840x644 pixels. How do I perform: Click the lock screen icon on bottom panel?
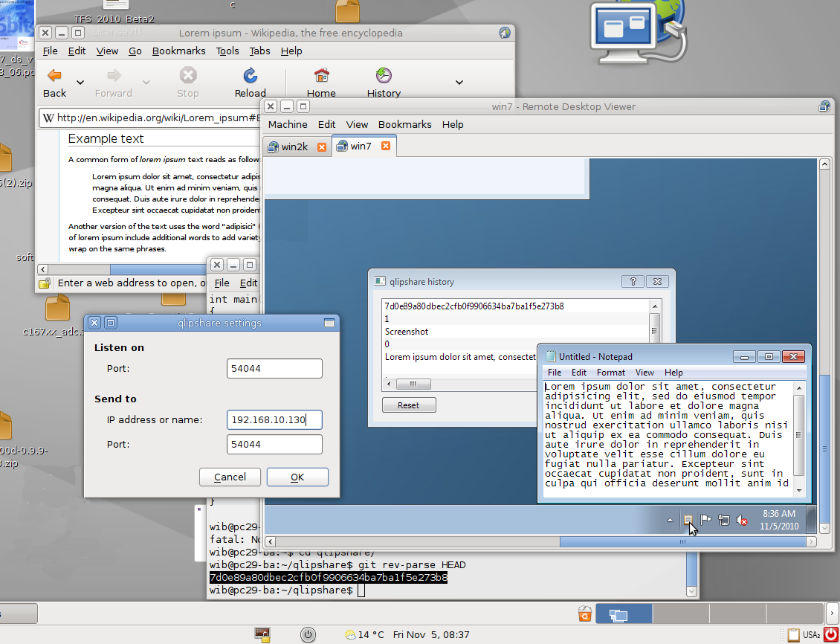click(262, 635)
